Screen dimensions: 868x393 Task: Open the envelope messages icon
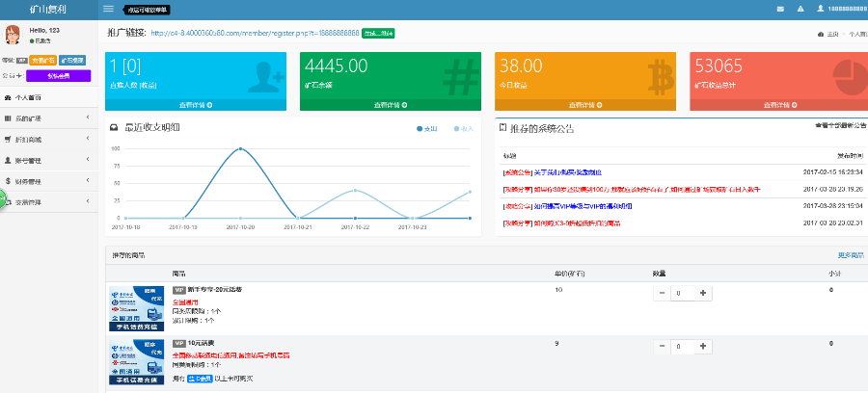(x=780, y=9)
